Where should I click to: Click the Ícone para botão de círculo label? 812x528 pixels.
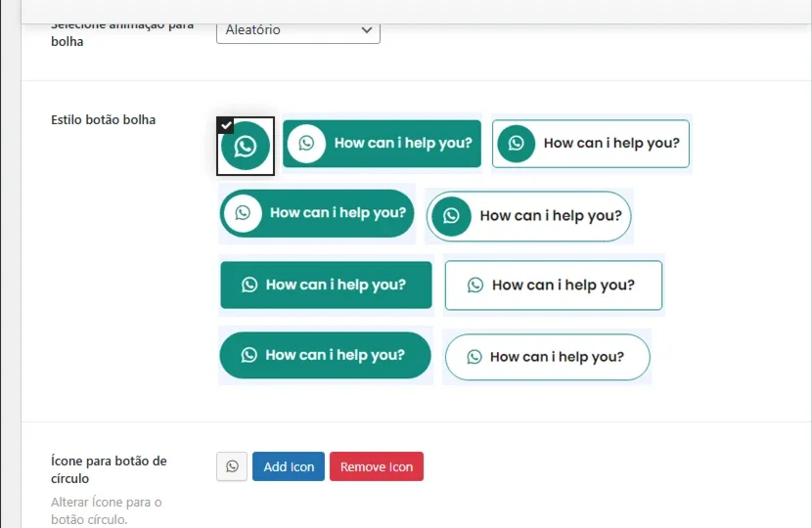point(109,469)
